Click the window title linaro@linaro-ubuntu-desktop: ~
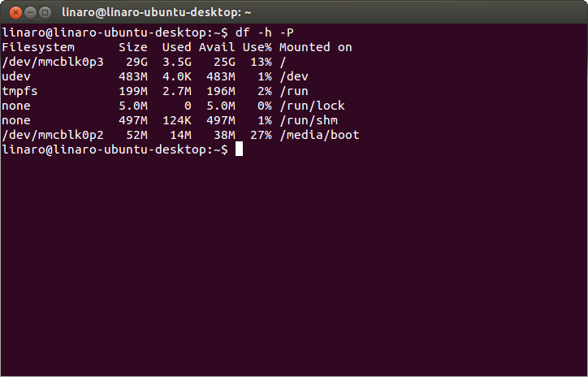Screen dimensions: 588x377 pos(157,12)
